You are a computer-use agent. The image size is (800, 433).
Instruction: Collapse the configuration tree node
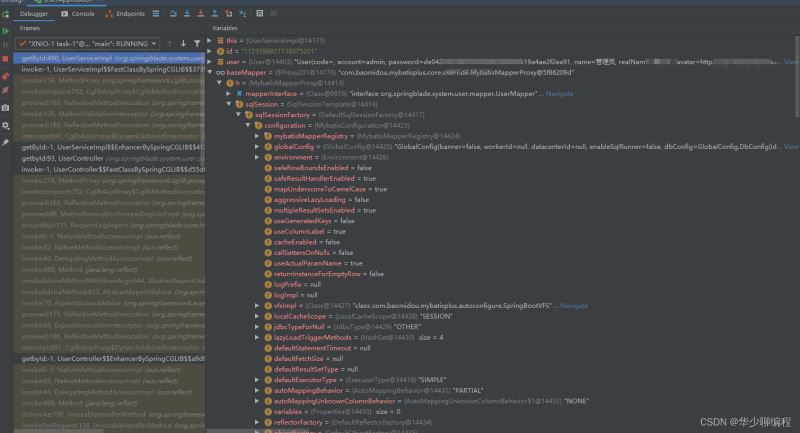pyautogui.click(x=248, y=125)
